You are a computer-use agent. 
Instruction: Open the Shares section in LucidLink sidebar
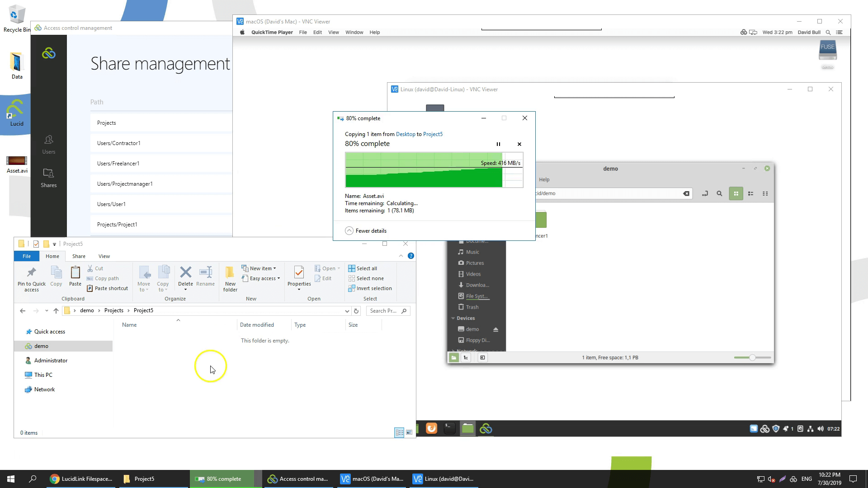click(48, 178)
